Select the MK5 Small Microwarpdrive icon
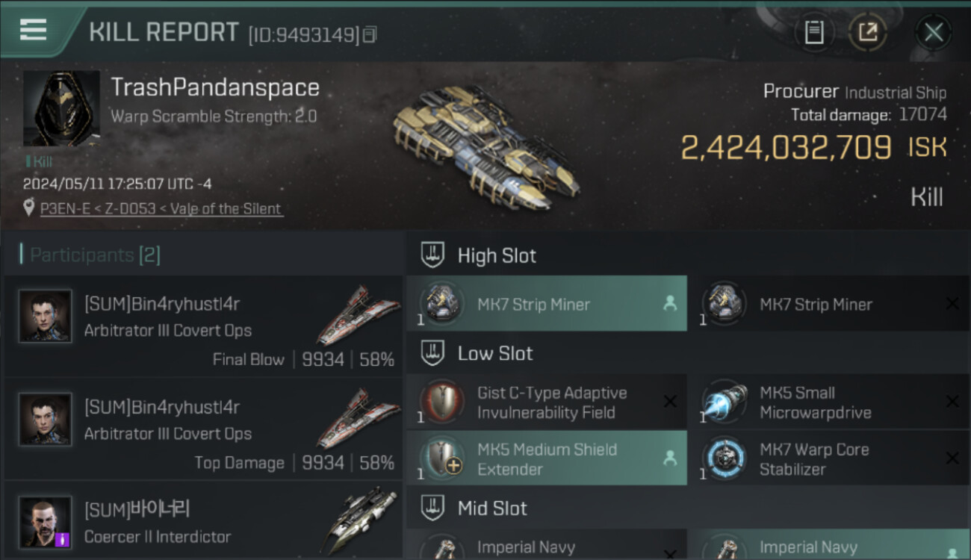 pos(724,402)
